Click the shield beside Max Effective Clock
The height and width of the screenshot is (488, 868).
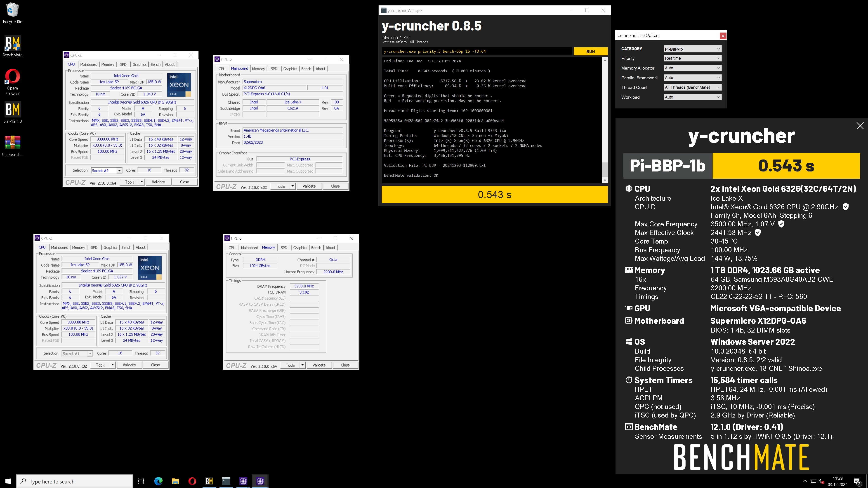pyautogui.click(x=757, y=233)
